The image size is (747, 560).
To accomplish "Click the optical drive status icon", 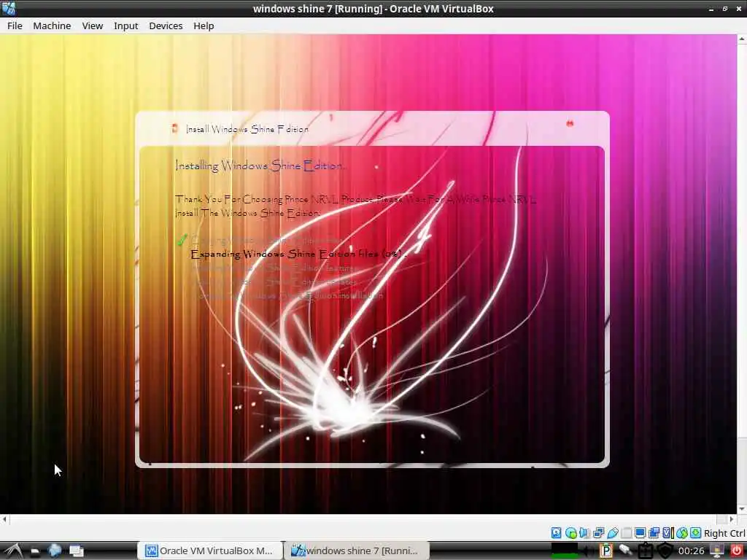I will 570,533.
